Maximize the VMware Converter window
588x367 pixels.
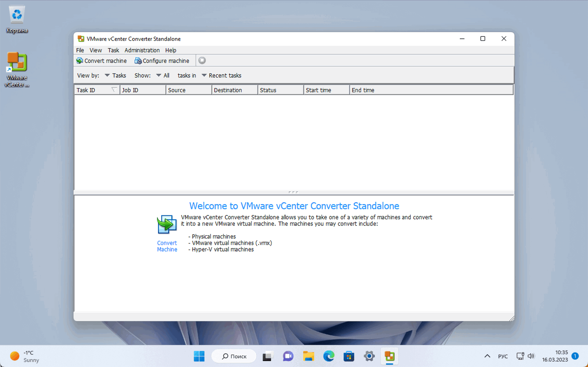(483, 39)
